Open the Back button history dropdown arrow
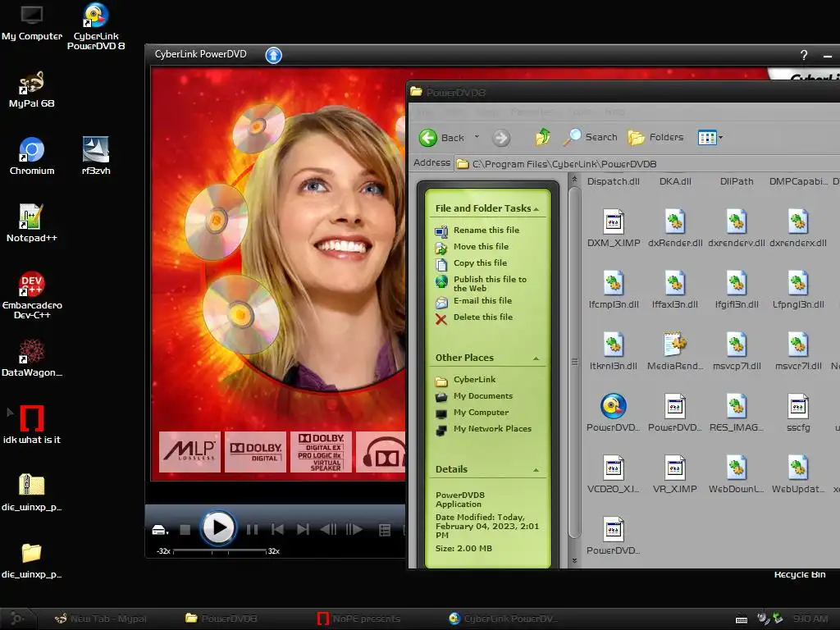The image size is (840, 630). tap(477, 137)
